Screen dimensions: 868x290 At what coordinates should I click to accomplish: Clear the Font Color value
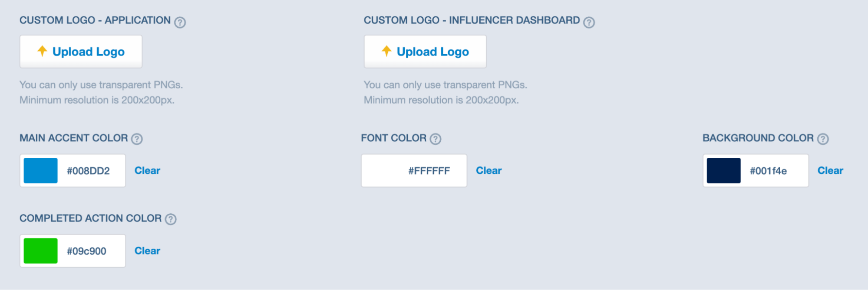coord(488,170)
